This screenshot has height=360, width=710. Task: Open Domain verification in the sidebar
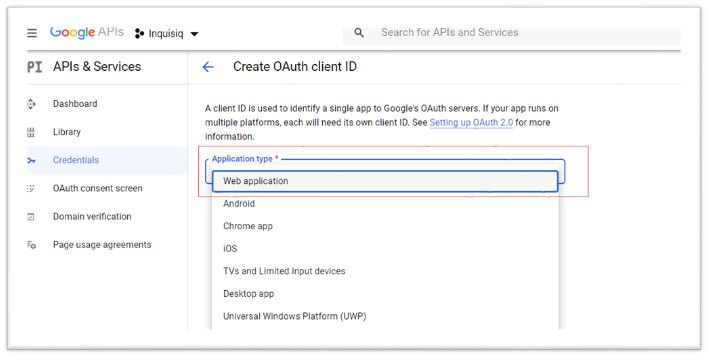92,216
